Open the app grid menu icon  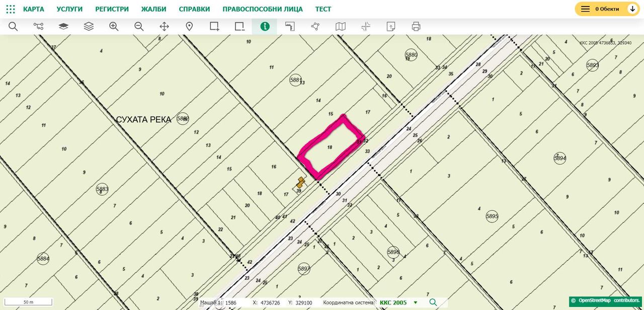[11, 9]
